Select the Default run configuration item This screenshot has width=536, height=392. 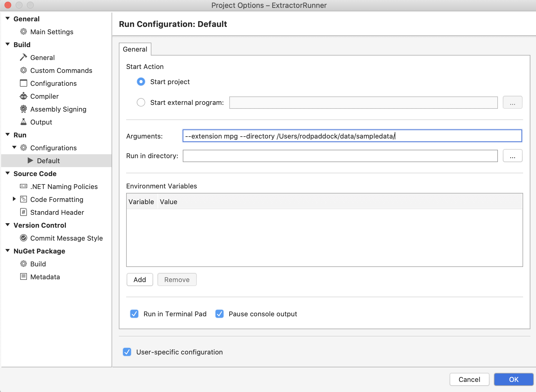[48, 161]
